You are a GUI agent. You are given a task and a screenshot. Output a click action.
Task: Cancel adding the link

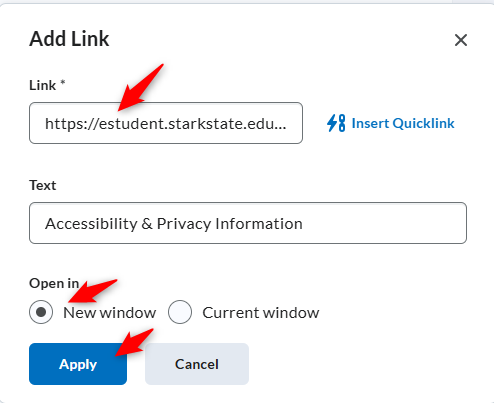(197, 364)
